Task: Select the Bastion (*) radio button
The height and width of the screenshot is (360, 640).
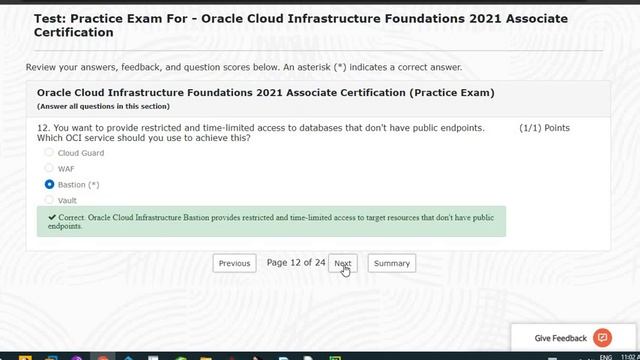Action: (x=49, y=184)
